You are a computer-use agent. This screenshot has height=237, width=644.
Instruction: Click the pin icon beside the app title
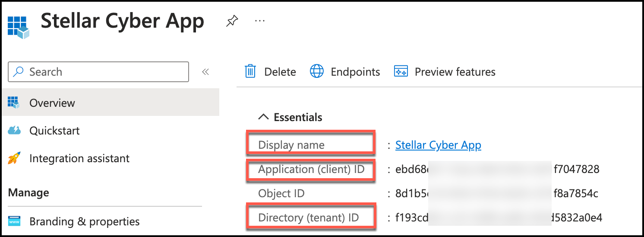232,21
